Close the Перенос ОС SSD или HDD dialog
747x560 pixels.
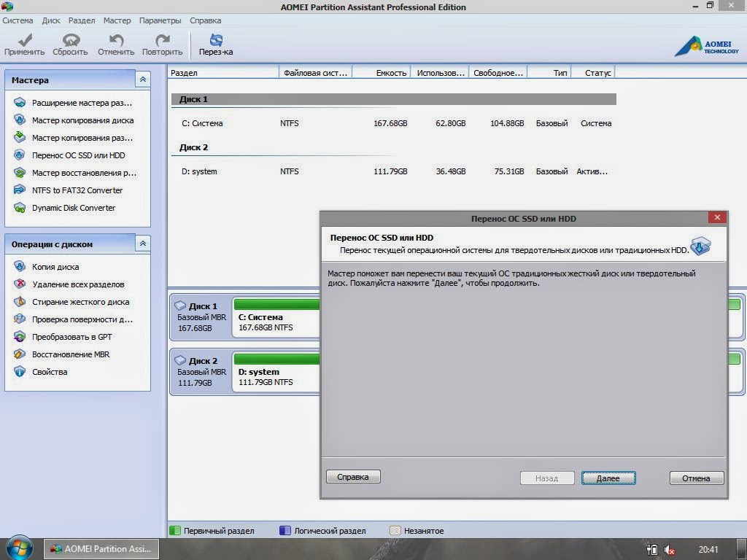717,217
